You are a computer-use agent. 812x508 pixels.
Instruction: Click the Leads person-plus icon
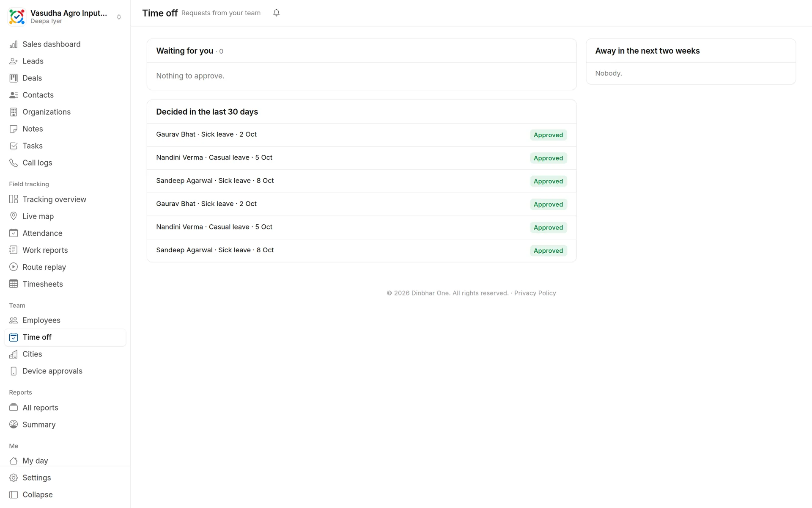point(14,61)
